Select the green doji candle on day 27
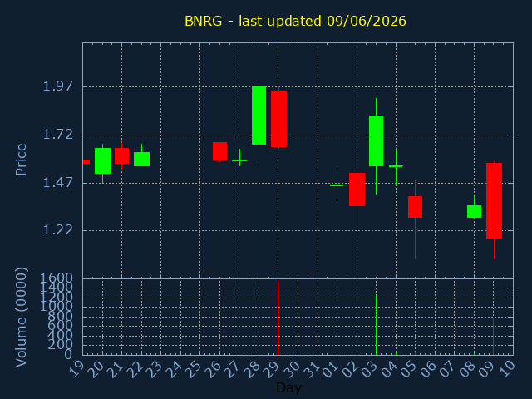 [239, 160]
